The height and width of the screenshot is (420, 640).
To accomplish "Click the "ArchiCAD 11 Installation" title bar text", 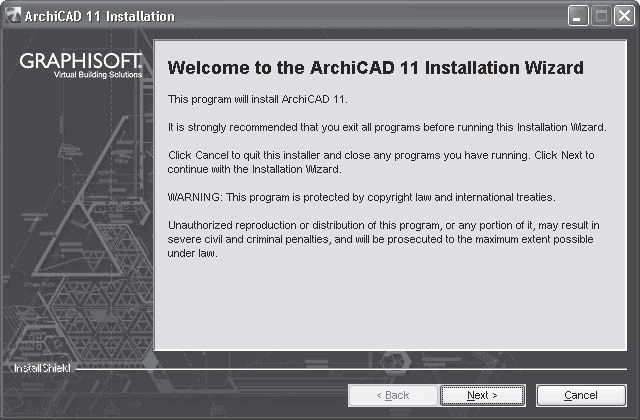I will 98,17.
